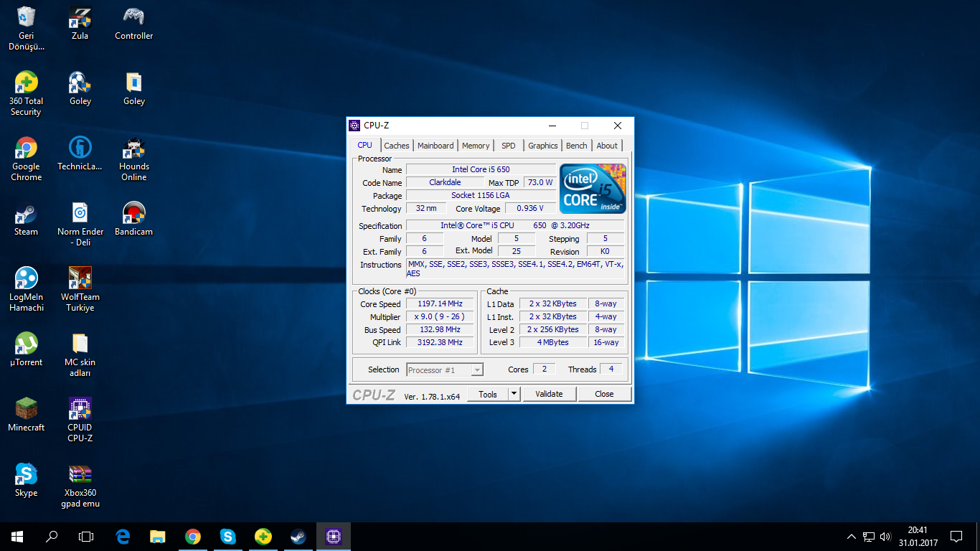Viewport: 980px width, 551px height.
Task: Click the Code Name value Clarkdale
Action: (445, 182)
